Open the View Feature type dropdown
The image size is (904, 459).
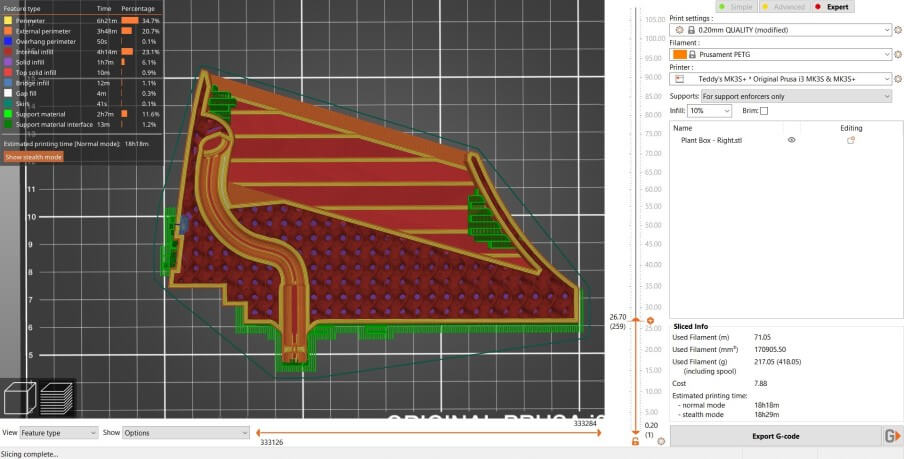click(x=59, y=433)
